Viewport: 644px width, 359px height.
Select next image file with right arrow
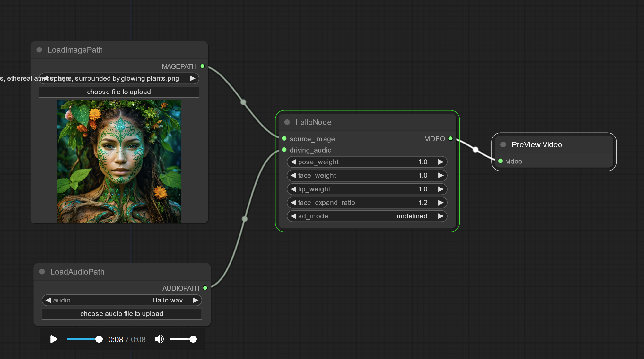[193, 78]
